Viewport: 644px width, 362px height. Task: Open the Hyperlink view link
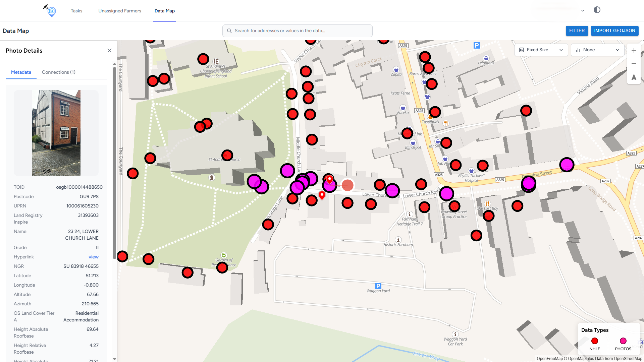coord(93,257)
